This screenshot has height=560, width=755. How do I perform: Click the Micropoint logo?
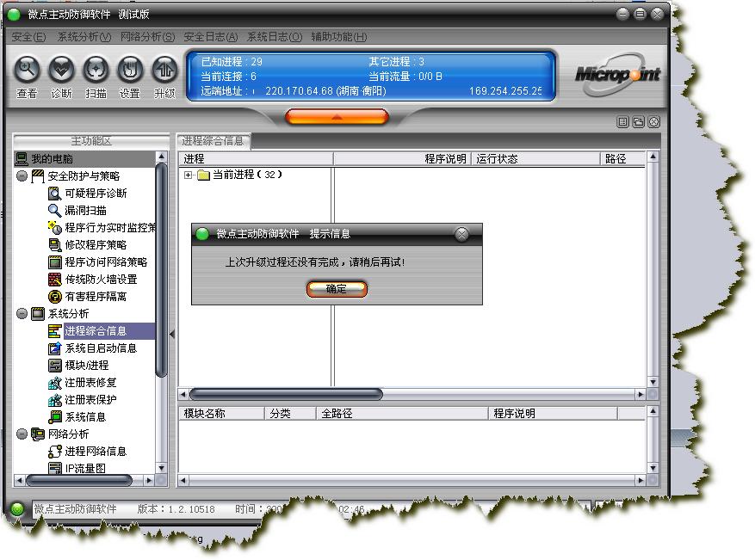(x=618, y=75)
